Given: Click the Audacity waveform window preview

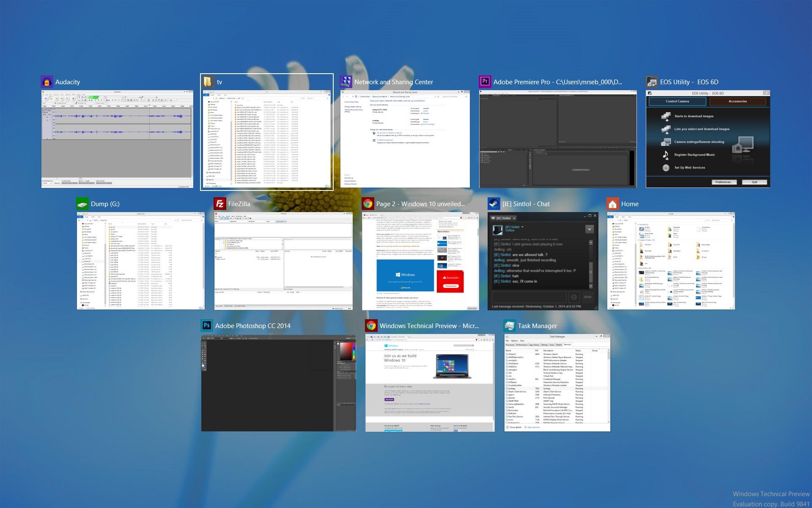Looking at the screenshot, I should tap(117, 139).
